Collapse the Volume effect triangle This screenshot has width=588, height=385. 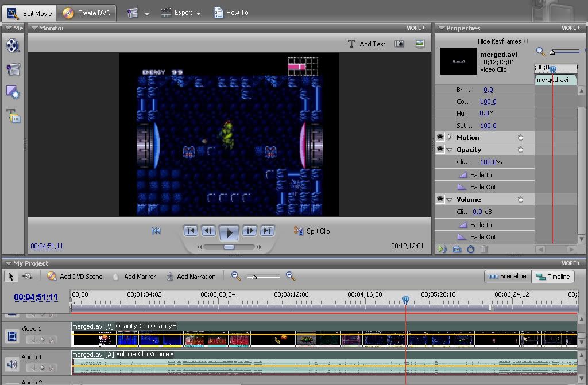click(x=449, y=200)
